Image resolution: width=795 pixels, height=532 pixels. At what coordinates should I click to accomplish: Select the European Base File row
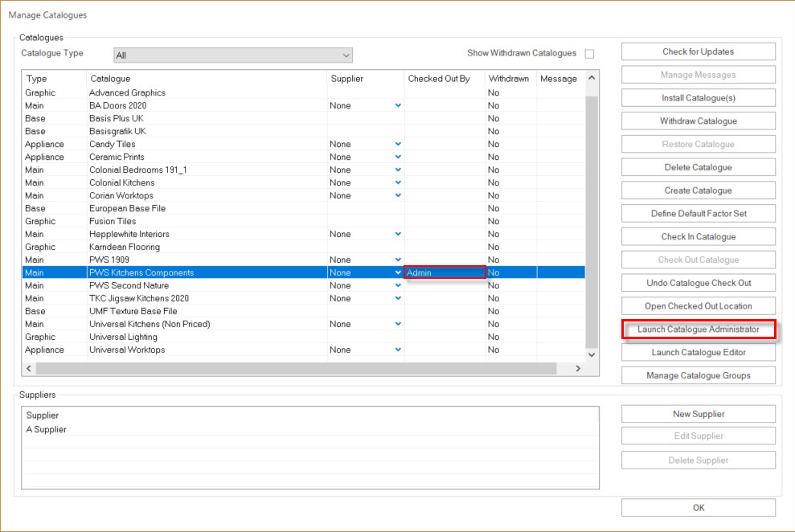pyautogui.click(x=304, y=208)
